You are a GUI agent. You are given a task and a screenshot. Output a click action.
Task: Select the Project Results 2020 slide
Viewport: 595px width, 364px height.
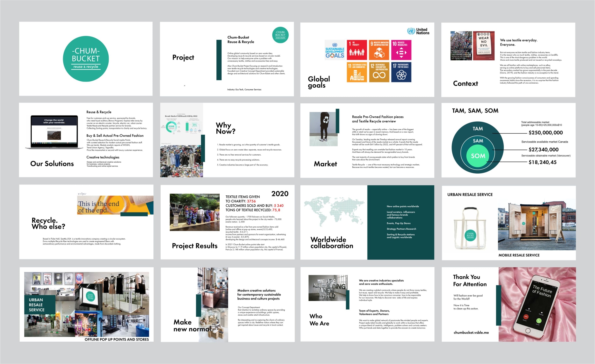(227, 222)
